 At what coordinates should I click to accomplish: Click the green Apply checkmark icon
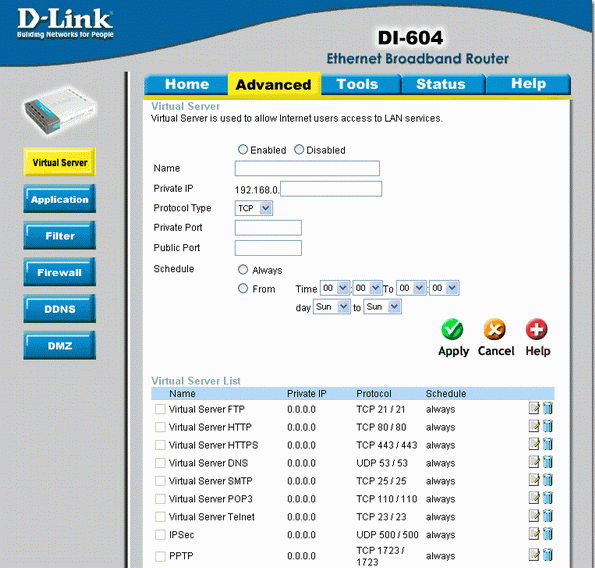click(x=452, y=329)
